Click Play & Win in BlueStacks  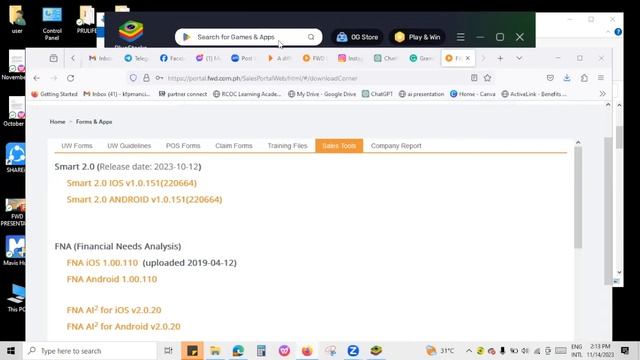click(417, 37)
